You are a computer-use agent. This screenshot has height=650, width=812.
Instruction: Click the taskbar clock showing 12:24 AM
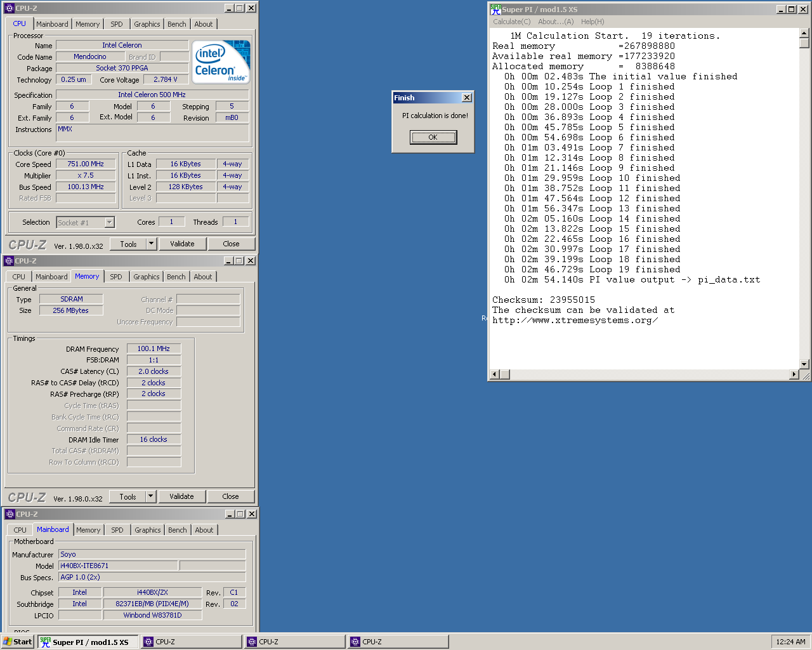790,642
